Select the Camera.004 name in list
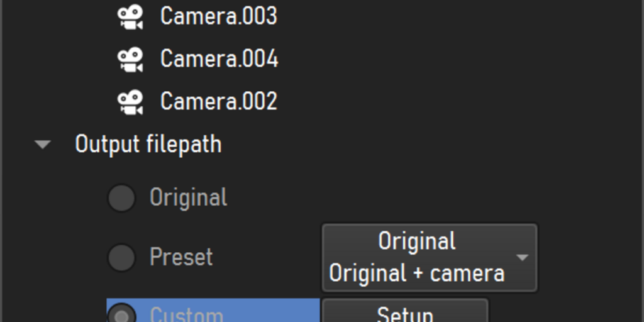Image resolution: width=644 pixels, height=322 pixels. 219,58
